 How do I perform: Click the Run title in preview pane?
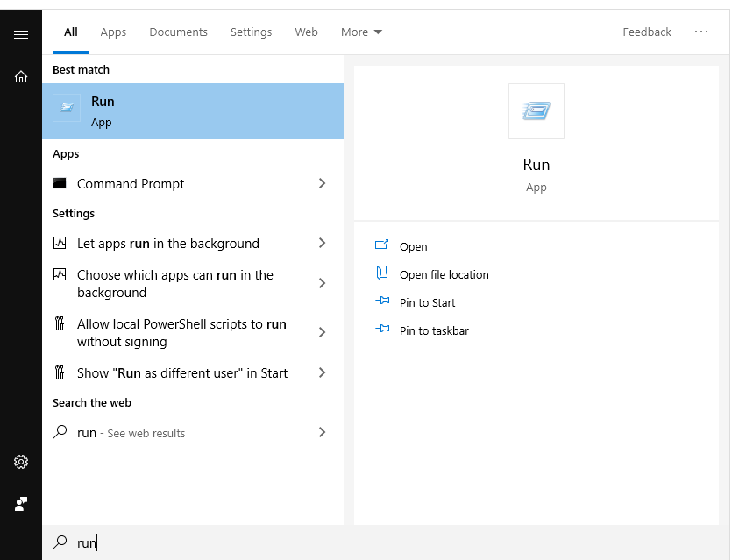[536, 165]
